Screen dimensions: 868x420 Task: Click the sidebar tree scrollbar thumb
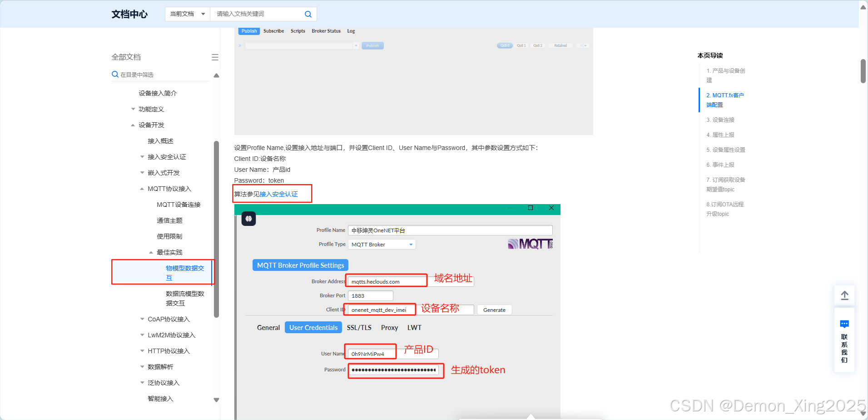pos(216,229)
